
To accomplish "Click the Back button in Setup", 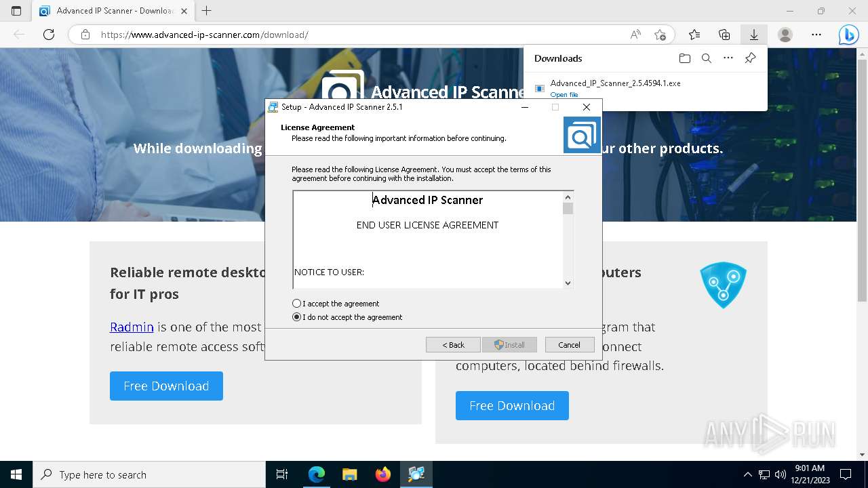I will pos(453,345).
